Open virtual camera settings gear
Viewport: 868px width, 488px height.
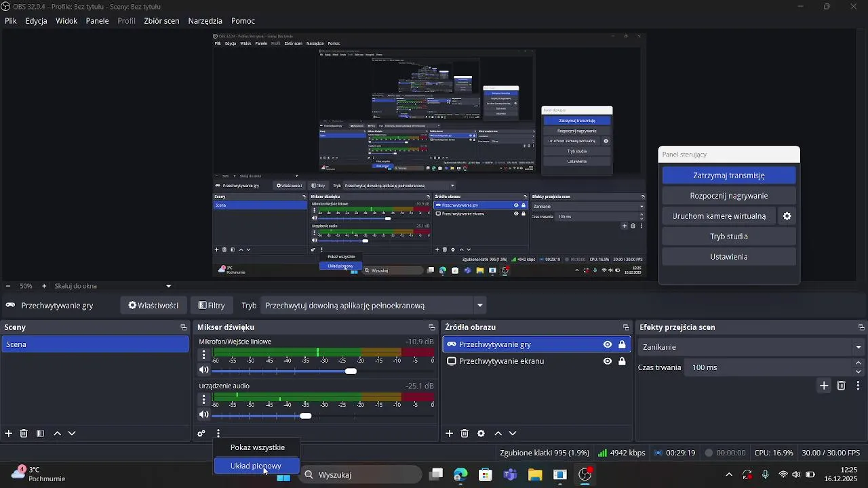(x=787, y=216)
